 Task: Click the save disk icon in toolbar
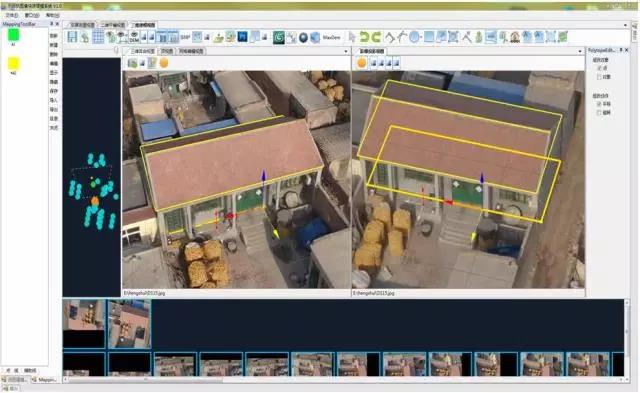pyautogui.click(x=72, y=37)
